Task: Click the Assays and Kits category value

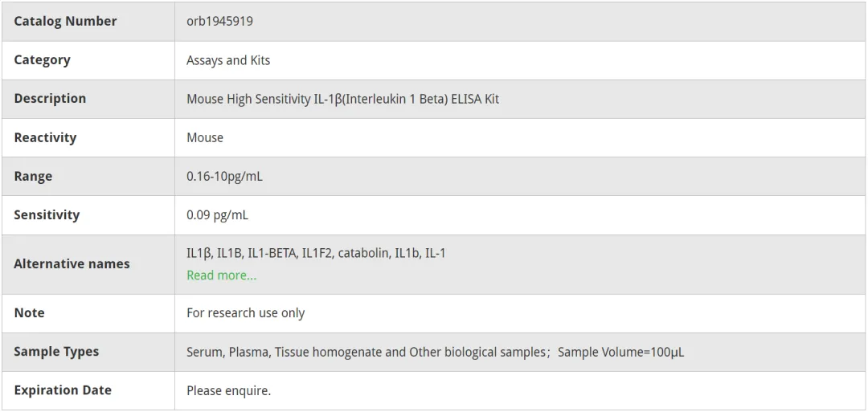Action: coord(228,59)
